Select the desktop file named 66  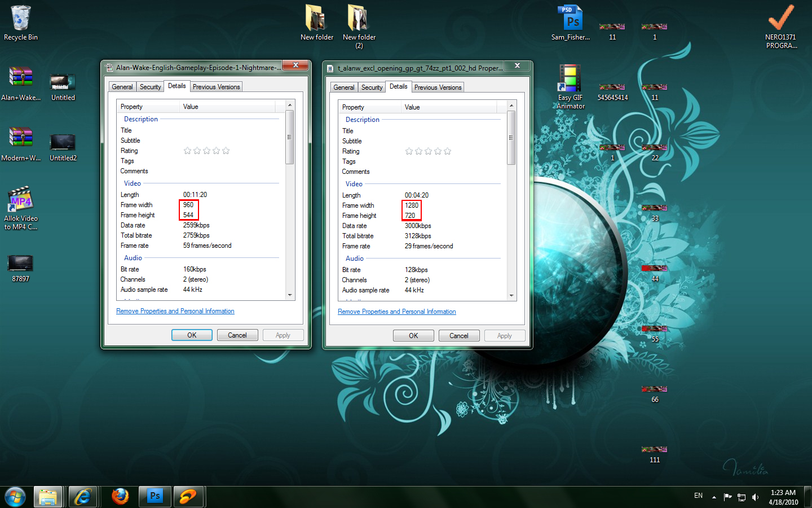coord(655,395)
